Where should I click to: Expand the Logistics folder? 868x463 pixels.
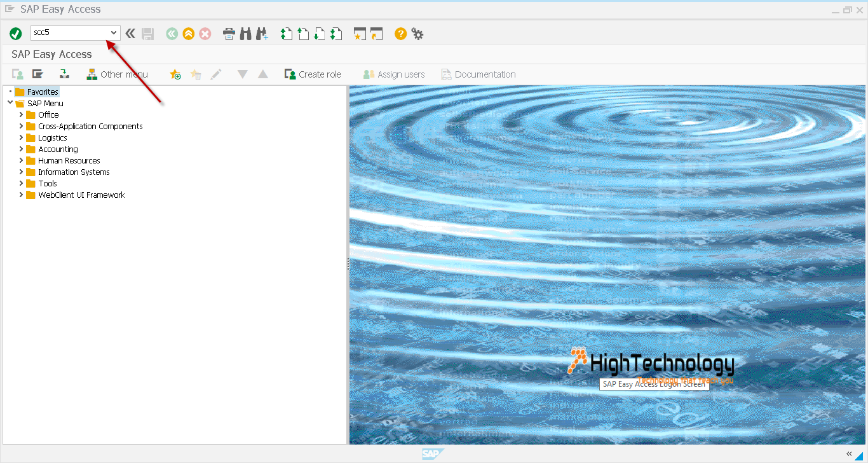(21, 137)
